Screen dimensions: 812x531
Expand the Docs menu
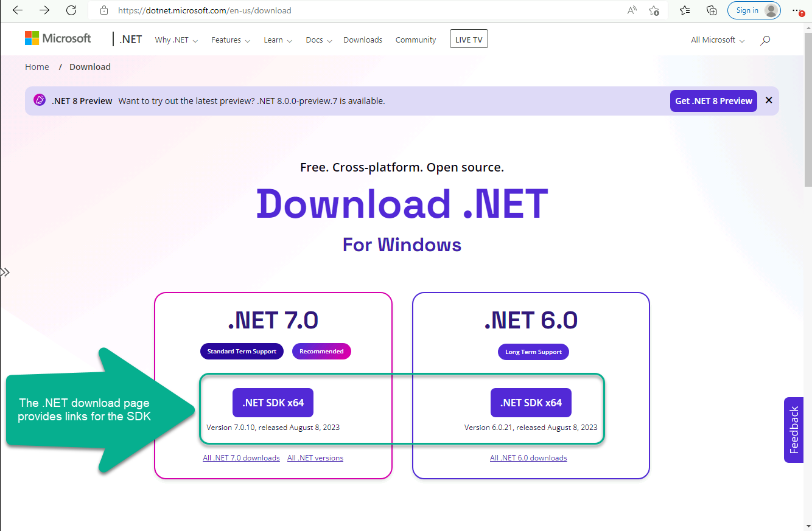click(319, 40)
